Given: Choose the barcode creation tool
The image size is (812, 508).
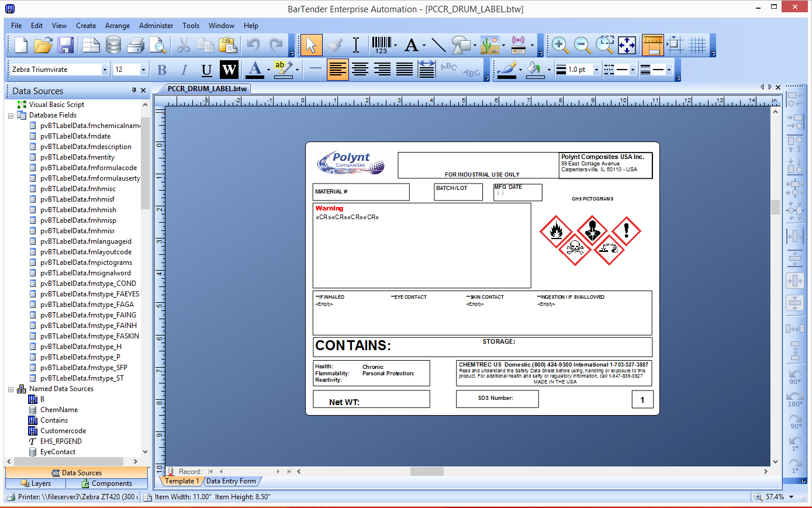Looking at the screenshot, I should [381, 45].
